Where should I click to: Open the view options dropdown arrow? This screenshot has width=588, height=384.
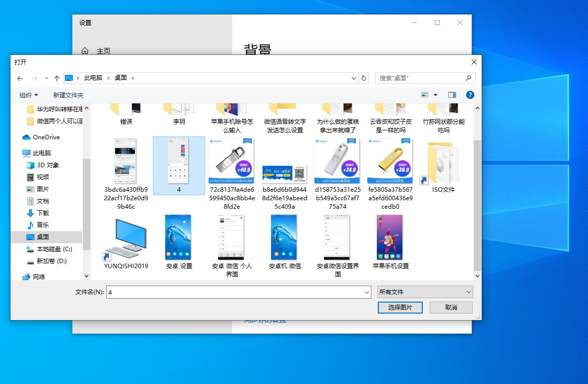(435, 95)
